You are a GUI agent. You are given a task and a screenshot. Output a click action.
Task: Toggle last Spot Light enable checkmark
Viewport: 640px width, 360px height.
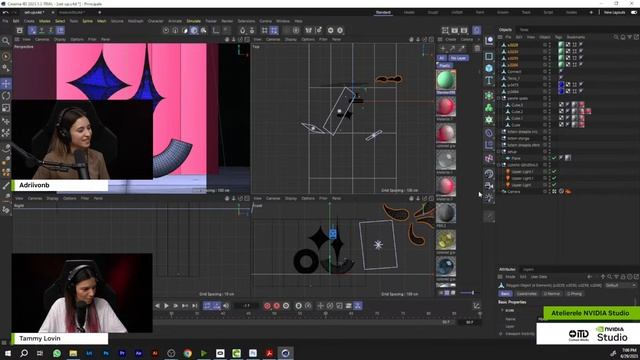pos(554,185)
